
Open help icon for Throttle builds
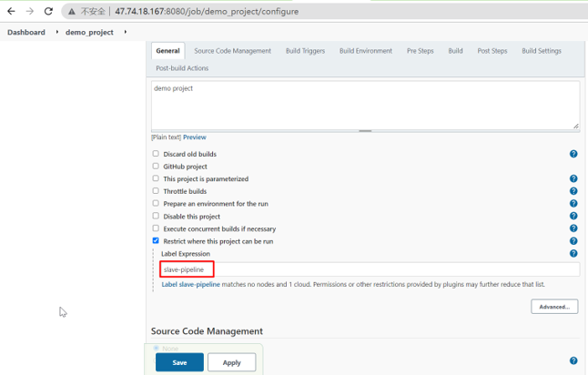573,191
